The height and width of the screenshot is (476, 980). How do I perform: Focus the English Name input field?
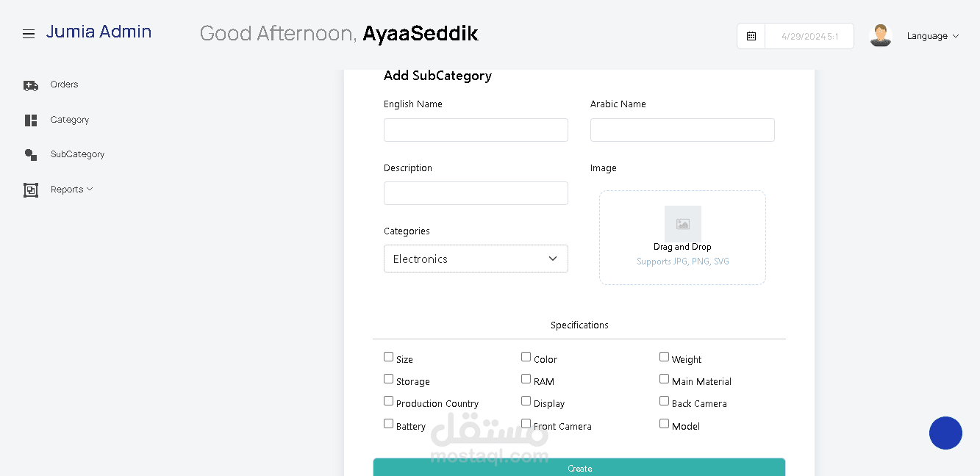[x=476, y=130]
